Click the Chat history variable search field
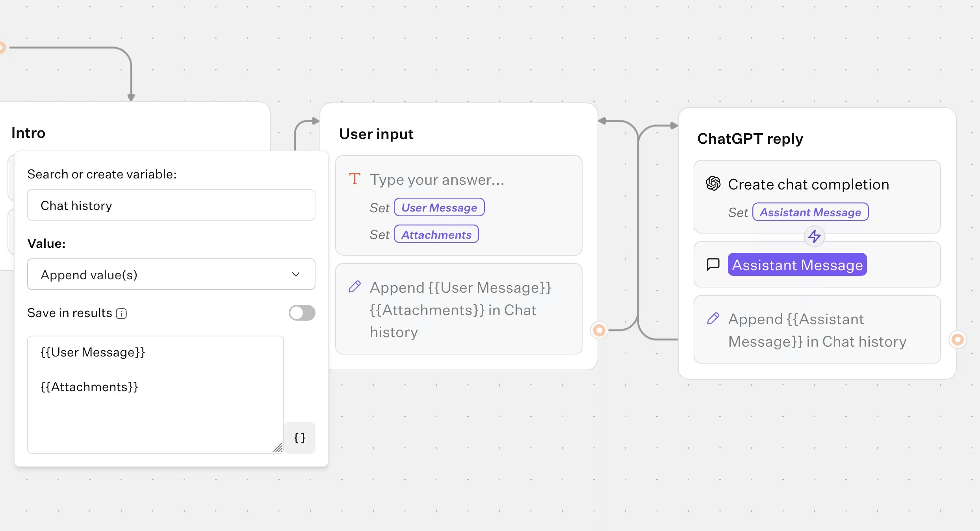Viewport: 980px width, 531px height. tap(171, 205)
